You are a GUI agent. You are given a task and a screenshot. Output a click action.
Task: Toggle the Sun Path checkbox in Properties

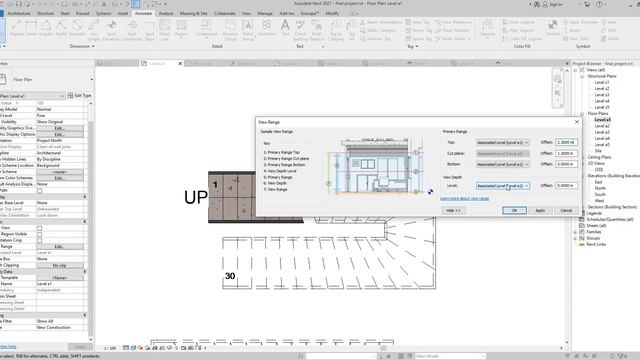point(40,191)
